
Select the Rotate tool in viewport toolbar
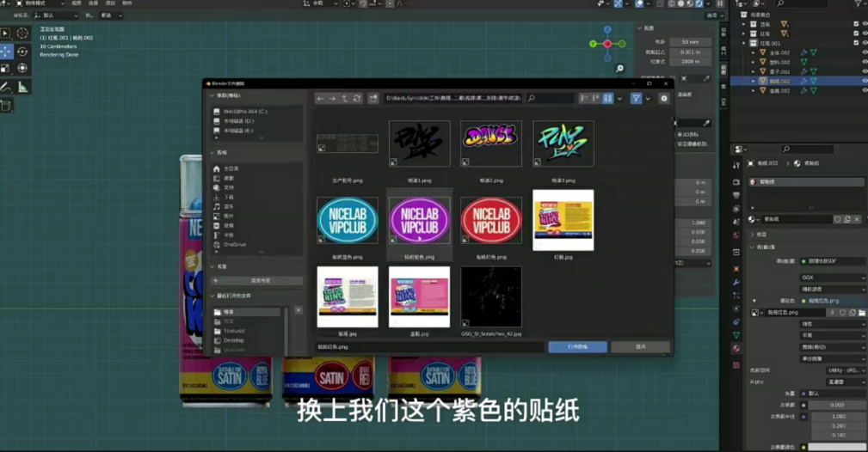coord(22,52)
